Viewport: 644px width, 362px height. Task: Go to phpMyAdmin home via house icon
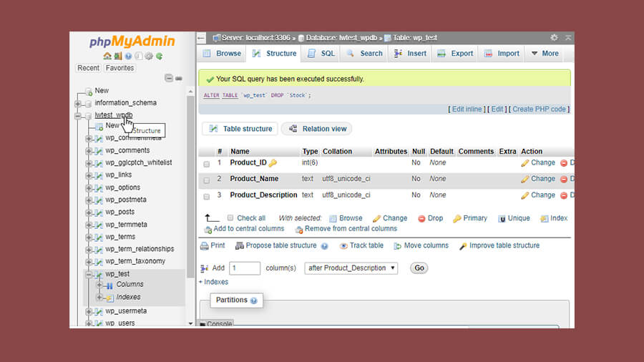tap(107, 56)
